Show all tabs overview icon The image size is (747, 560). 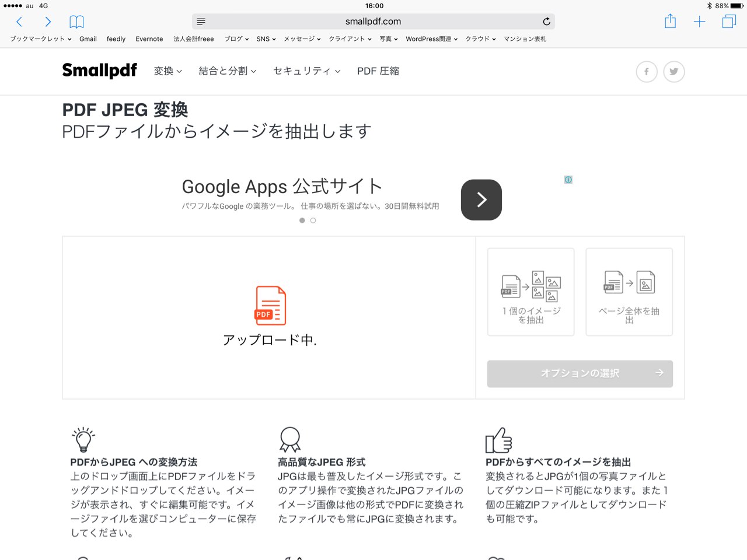[729, 22]
